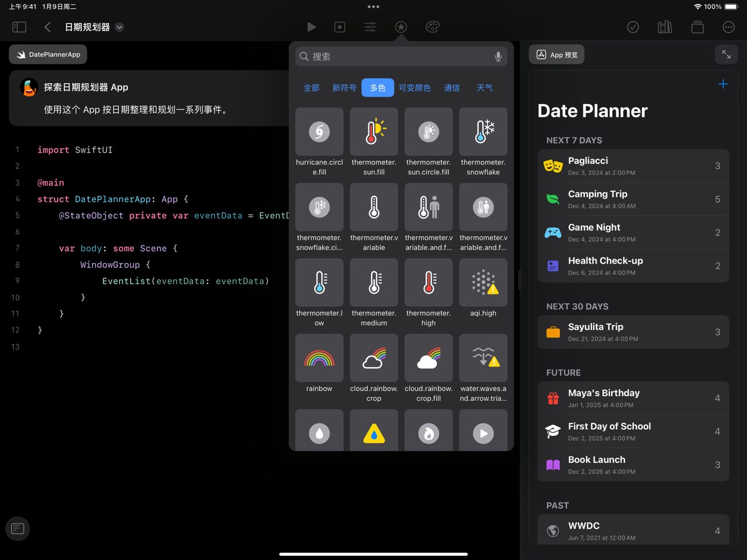Image resolution: width=747 pixels, height=560 pixels.
Task: Tap the checkmark circle icon
Action: [x=633, y=27]
